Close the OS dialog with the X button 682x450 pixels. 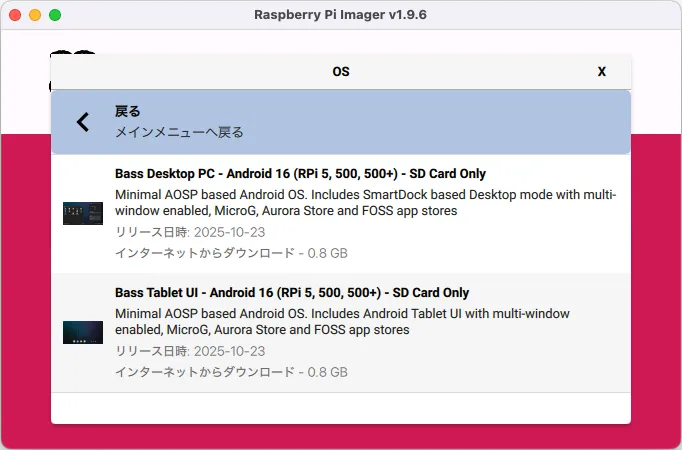click(602, 72)
